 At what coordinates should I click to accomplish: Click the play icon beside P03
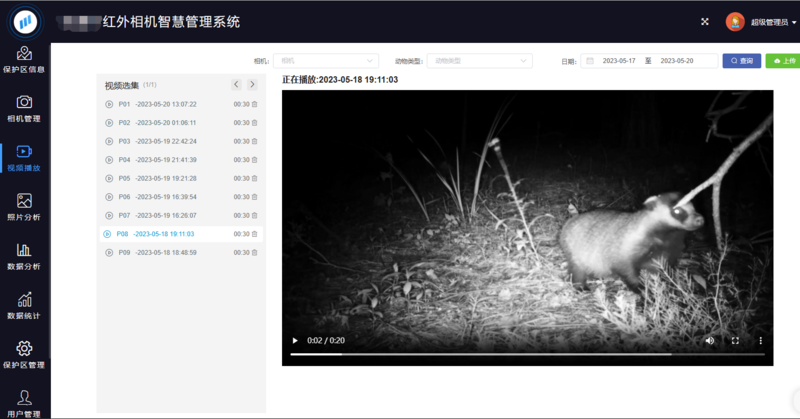[x=109, y=141]
